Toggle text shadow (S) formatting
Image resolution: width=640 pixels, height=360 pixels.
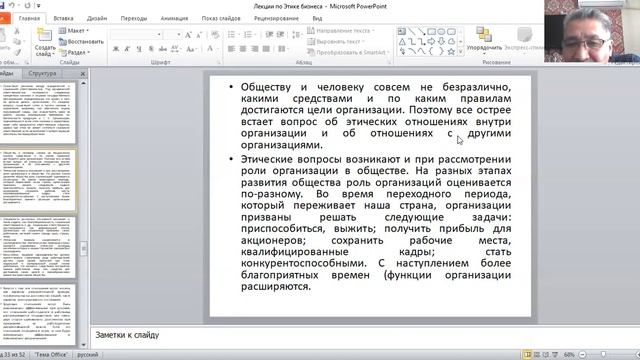pyautogui.click(x=151, y=49)
